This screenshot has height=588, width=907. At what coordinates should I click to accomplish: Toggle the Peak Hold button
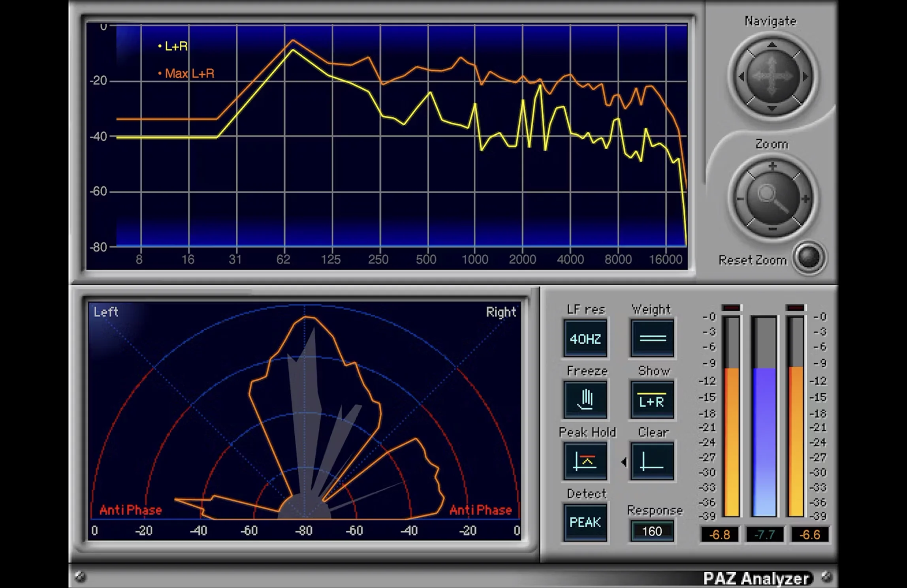tap(585, 461)
